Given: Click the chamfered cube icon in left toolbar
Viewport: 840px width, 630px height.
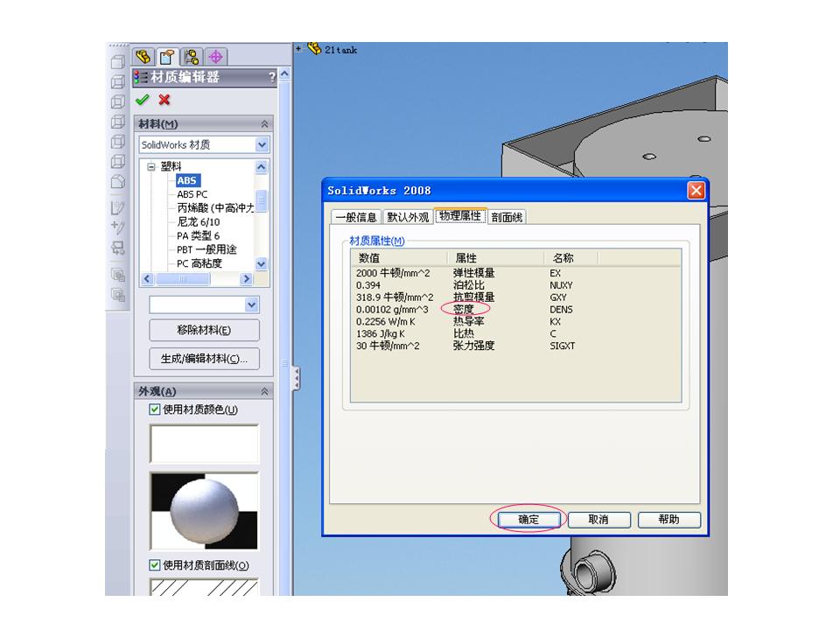Looking at the screenshot, I should 118,182.
